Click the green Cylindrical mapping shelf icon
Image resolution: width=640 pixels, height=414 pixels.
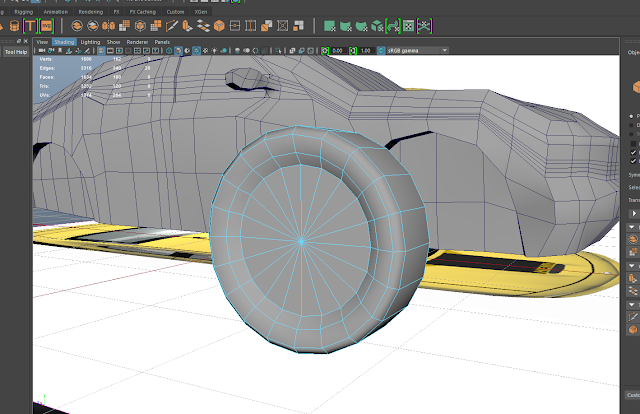coord(346,26)
